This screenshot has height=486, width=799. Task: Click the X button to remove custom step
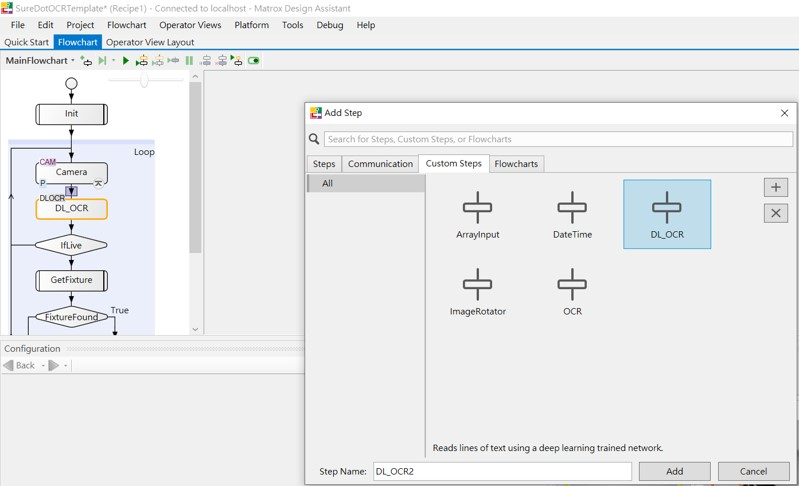(x=776, y=213)
